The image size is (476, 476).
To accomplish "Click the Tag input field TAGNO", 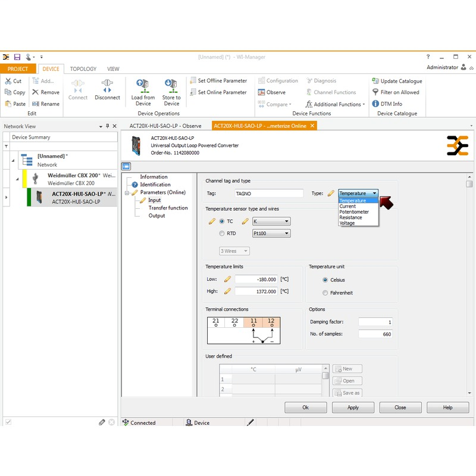I will [x=269, y=193].
